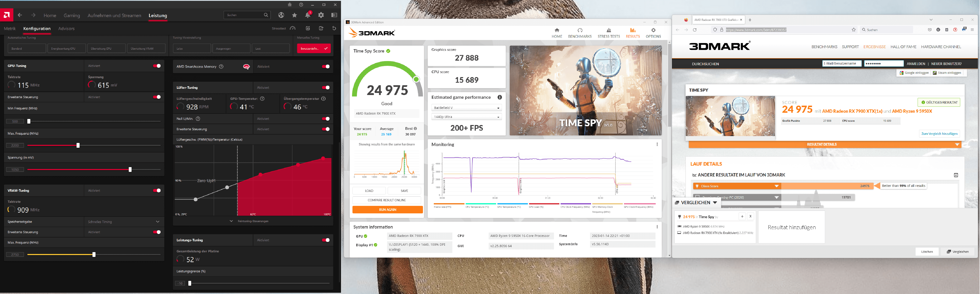
Task: Open AMD Software settings gear
Action: coord(321,15)
